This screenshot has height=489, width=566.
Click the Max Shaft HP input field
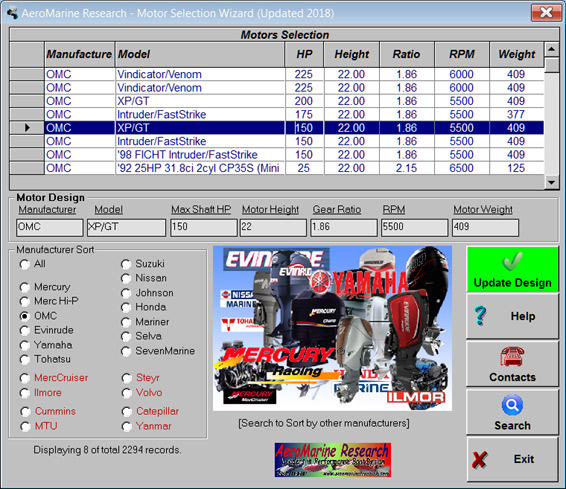(204, 228)
